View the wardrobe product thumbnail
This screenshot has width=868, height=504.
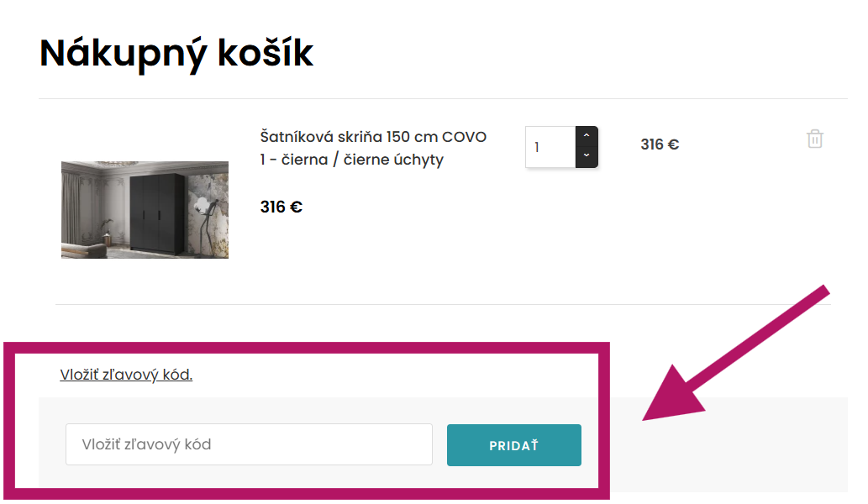[145, 209]
